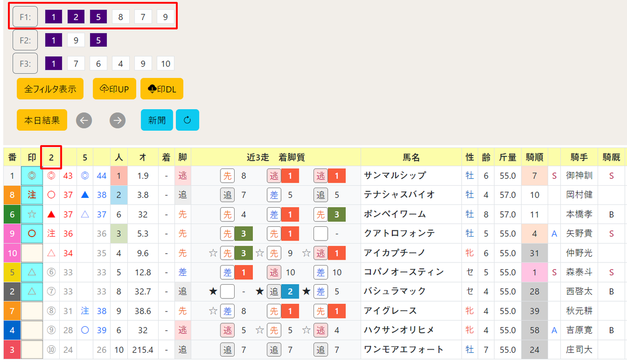The width and height of the screenshot is (627, 364).
Task: Click the triangle mark cell for horse 5
Action: 32,272
